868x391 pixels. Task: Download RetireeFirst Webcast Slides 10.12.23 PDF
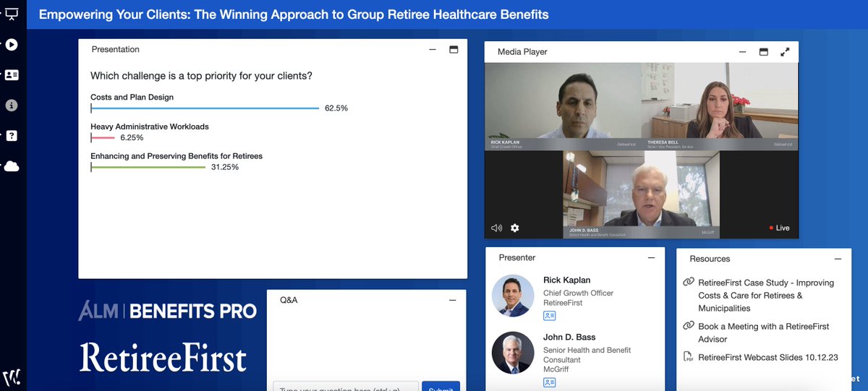[768, 357]
